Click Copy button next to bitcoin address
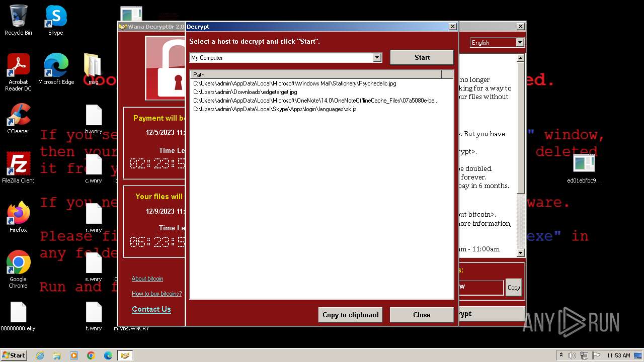This screenshot has height=362, width=644. pyautogui.click(x=514, y=288)
